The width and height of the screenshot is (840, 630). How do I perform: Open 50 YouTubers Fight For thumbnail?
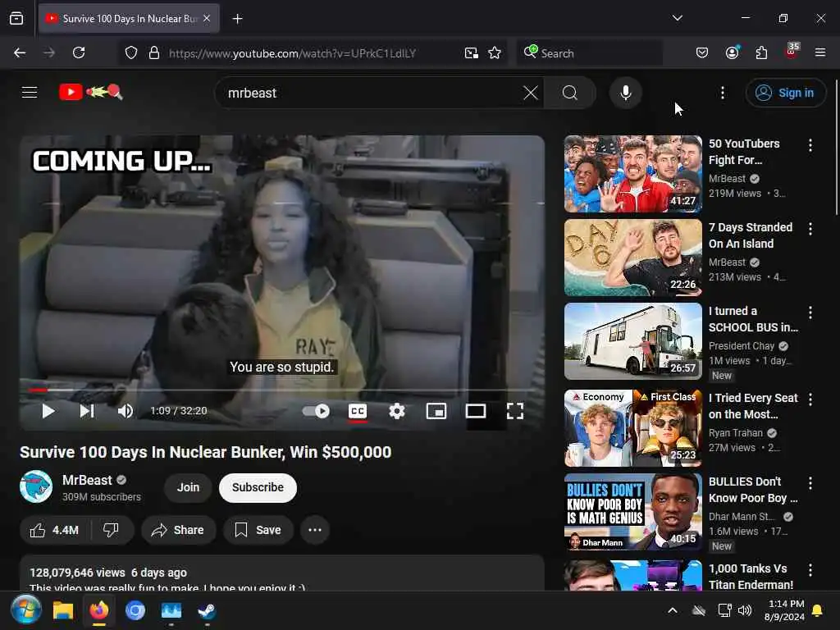click(633, 174)
